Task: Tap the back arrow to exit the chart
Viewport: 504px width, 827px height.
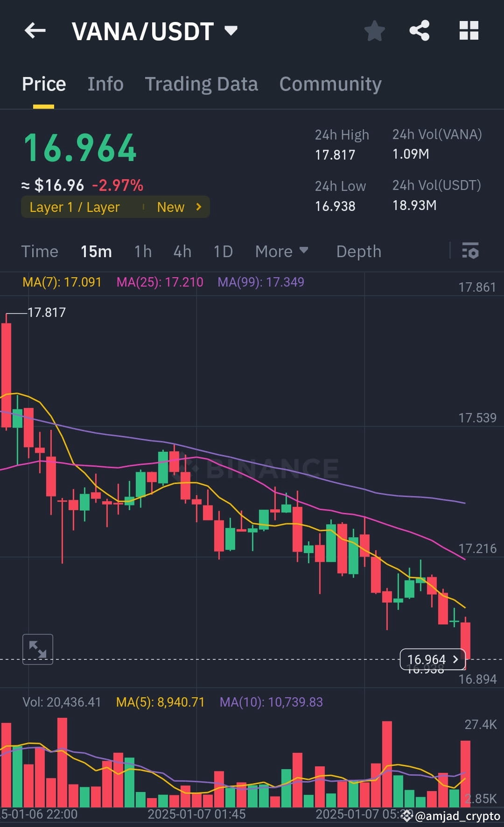Action: pyautogui.click(x=35, y=30)
